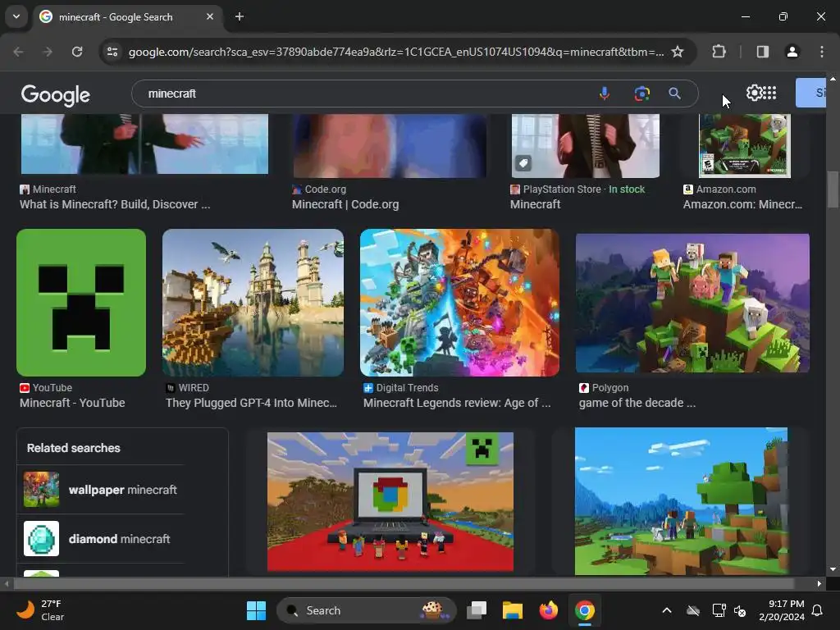
Task: Open the Google apps grid
Action: (x=769, y=93)
